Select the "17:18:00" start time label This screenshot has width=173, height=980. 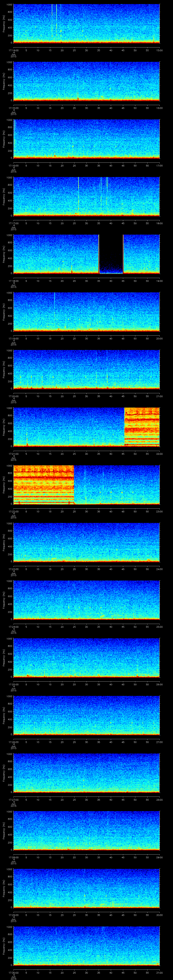pos(13,281)
